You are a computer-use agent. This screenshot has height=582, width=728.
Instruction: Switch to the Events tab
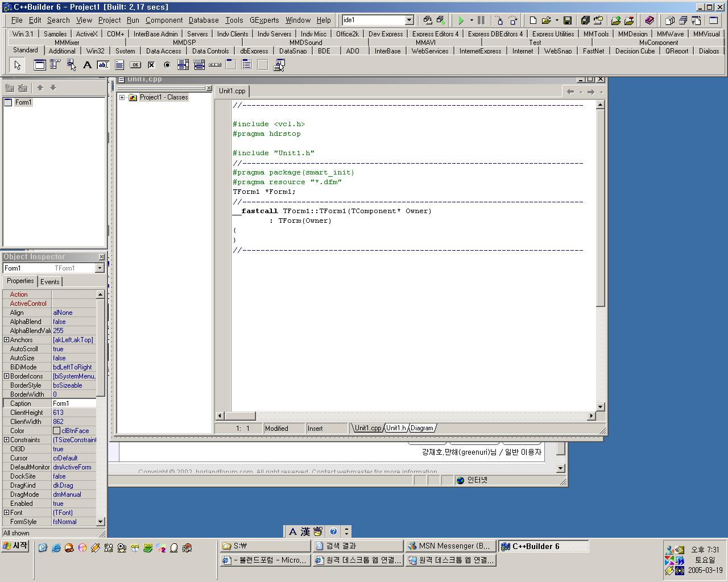(49, 282)
